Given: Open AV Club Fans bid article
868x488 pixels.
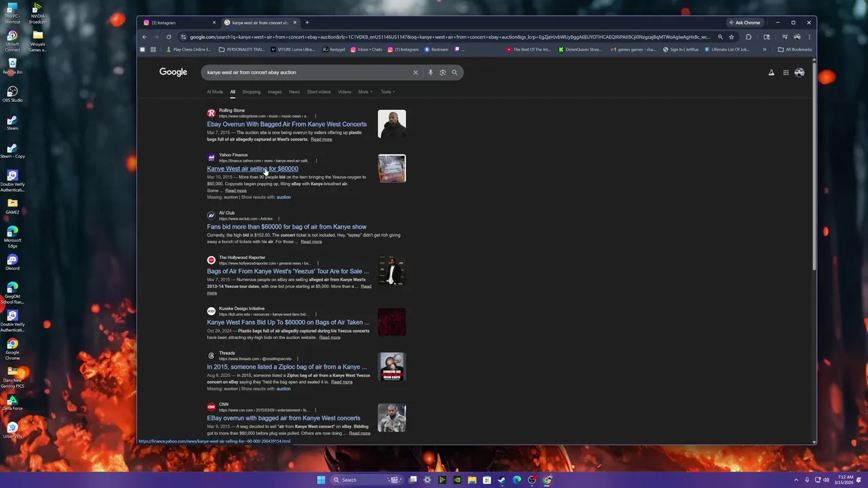Looking at the screenshot, I should coord(287,226).
